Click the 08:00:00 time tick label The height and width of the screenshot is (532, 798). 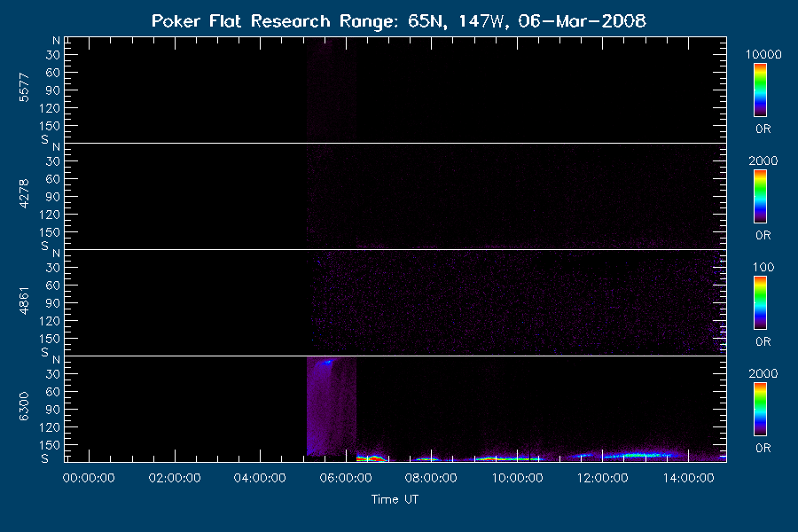(x=431, y=478)
